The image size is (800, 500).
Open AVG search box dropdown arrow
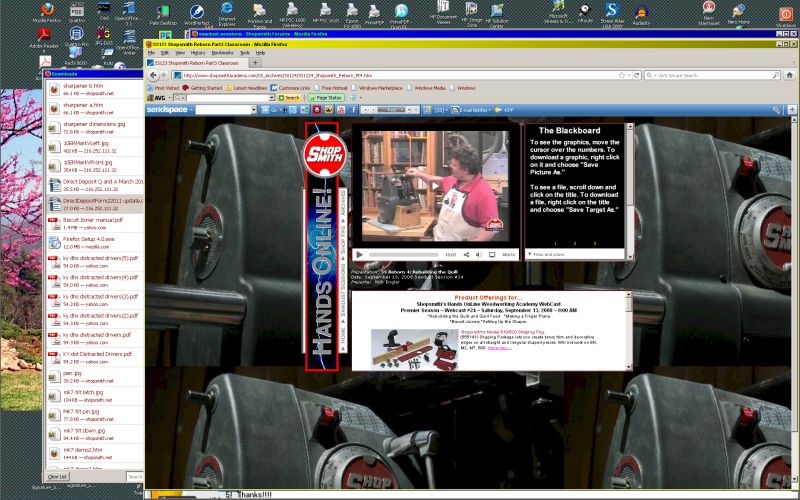coord(271,97)
